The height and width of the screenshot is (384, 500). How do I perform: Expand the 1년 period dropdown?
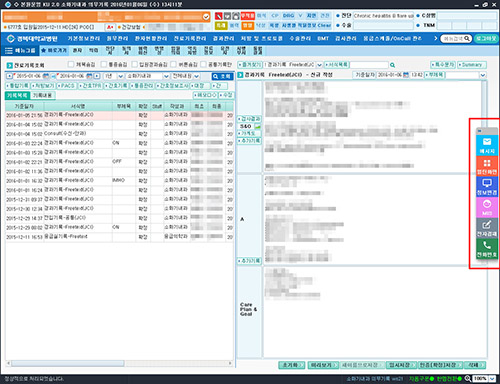coord(121,76)
